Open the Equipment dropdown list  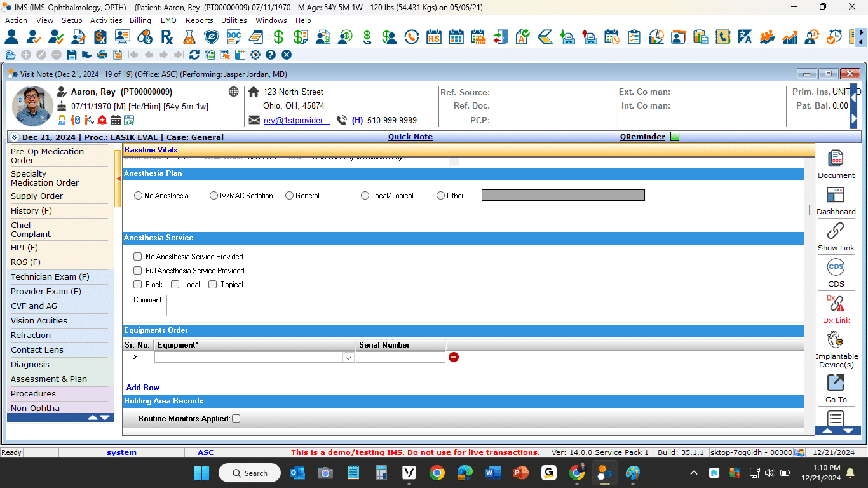click(348, 358)
